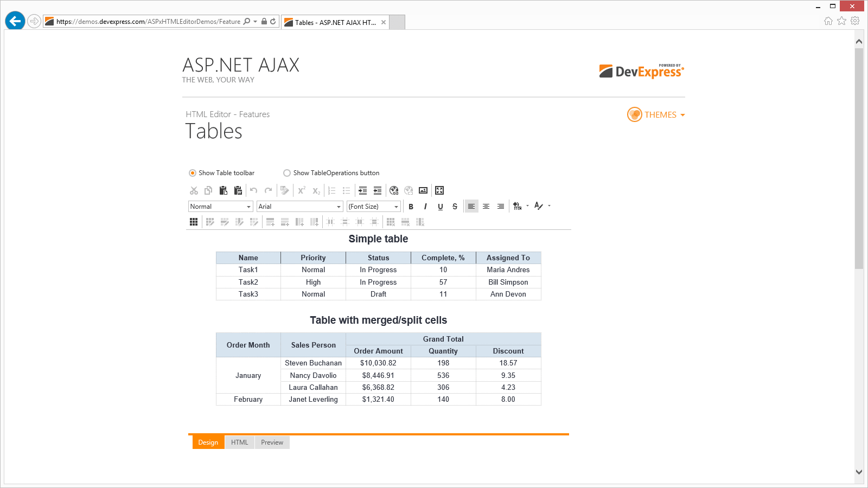Insert Row Below icon
The height and width of the screenshot is (488, 868).
coord(285,222)
